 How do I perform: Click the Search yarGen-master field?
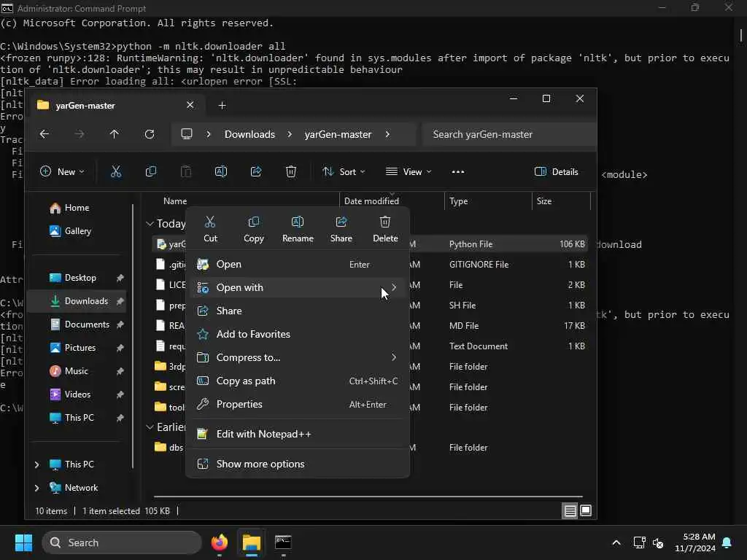pos(509,134)
